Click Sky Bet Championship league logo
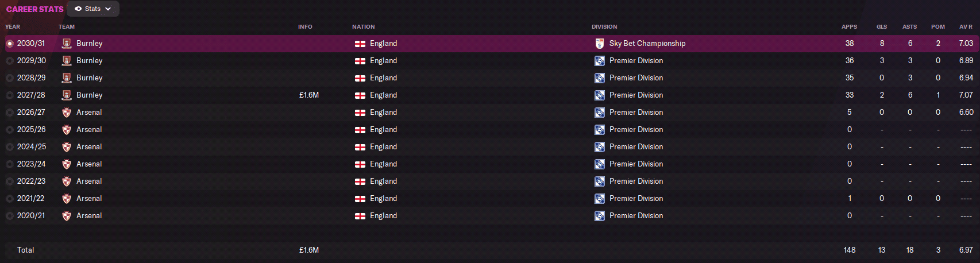Image resolution: width=980 pixels, height=263 pixels. (599, 44)
